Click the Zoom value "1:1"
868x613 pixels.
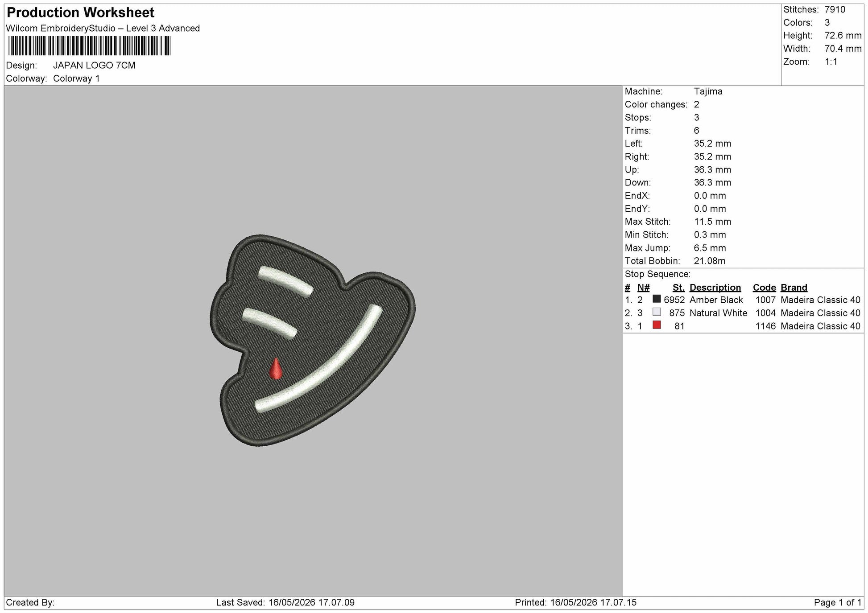click(831, 62)
